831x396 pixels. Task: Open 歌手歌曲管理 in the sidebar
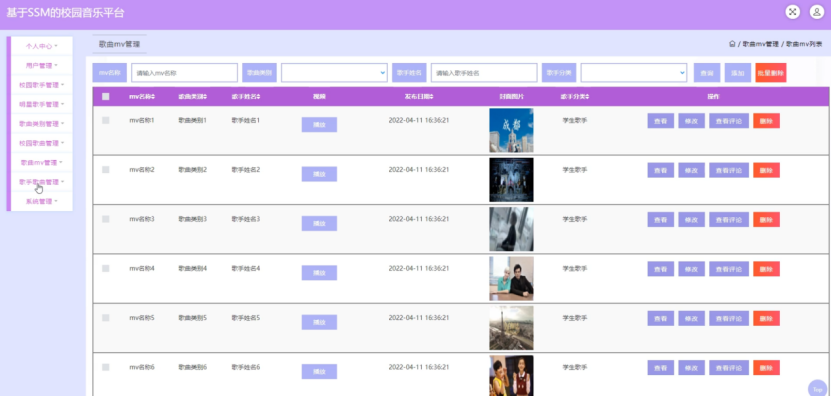coord(41,182)
